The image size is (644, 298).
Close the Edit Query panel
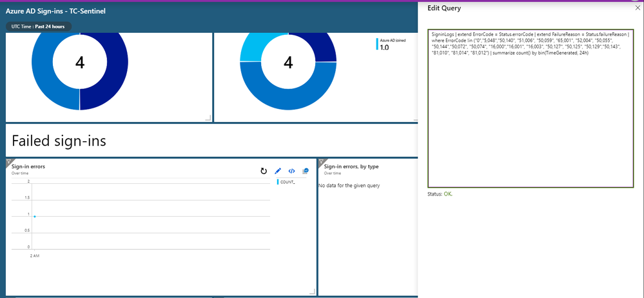click(637, 8)
